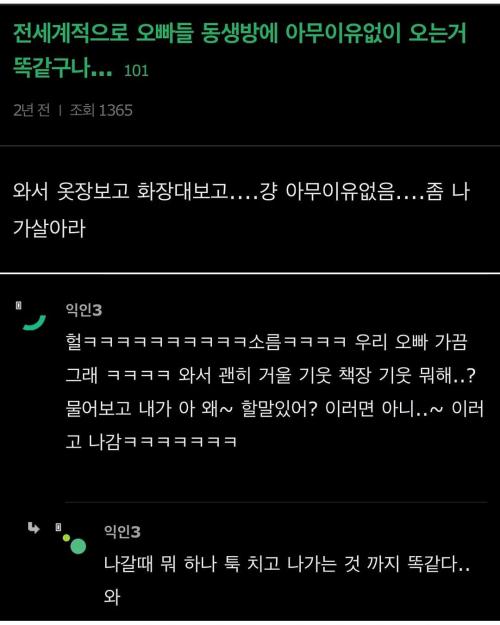Image resolution: width=500 pixels, height=625 pixels.
Task: Click the final 와 line of the reply
Action: 112,597
